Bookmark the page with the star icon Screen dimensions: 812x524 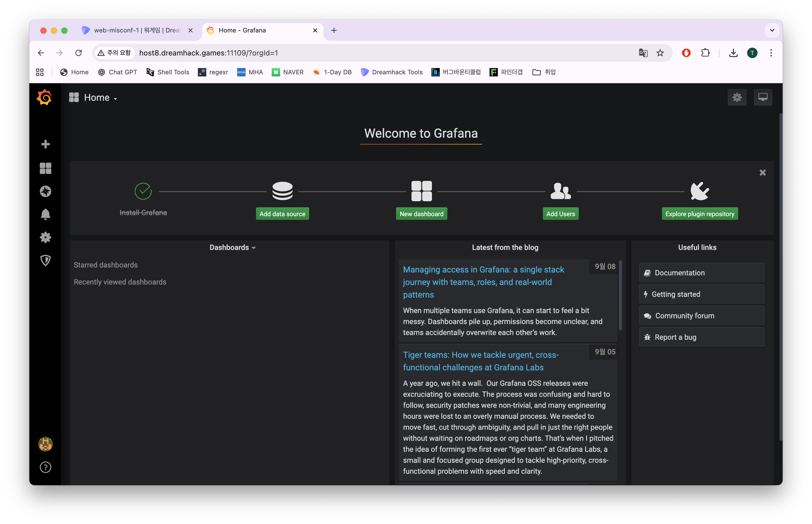pos(660,53)
